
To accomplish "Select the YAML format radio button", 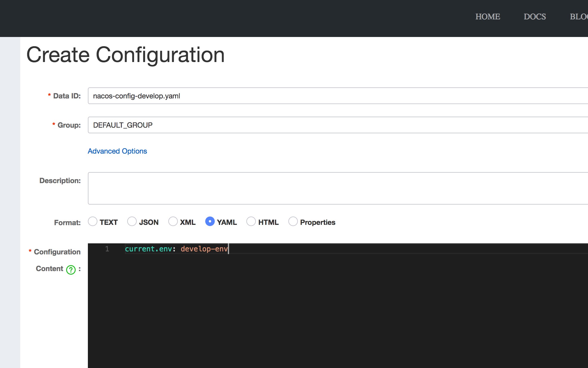I will pos(210,221).
